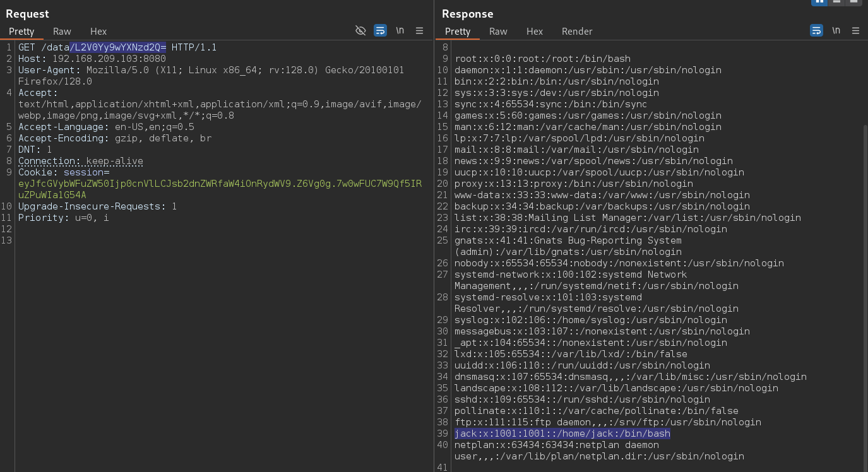Open the Request pane hamburger options menu

click(x=419, y=30)
